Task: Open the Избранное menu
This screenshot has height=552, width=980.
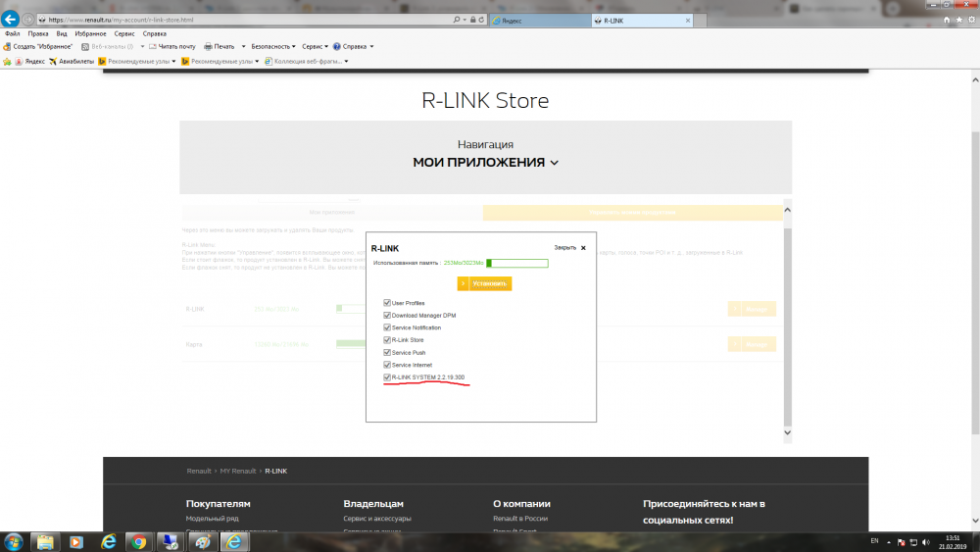Action: [90, 33]
